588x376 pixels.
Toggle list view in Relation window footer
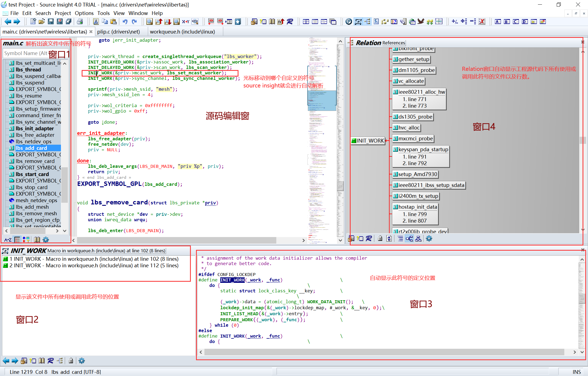click(400, 238)
